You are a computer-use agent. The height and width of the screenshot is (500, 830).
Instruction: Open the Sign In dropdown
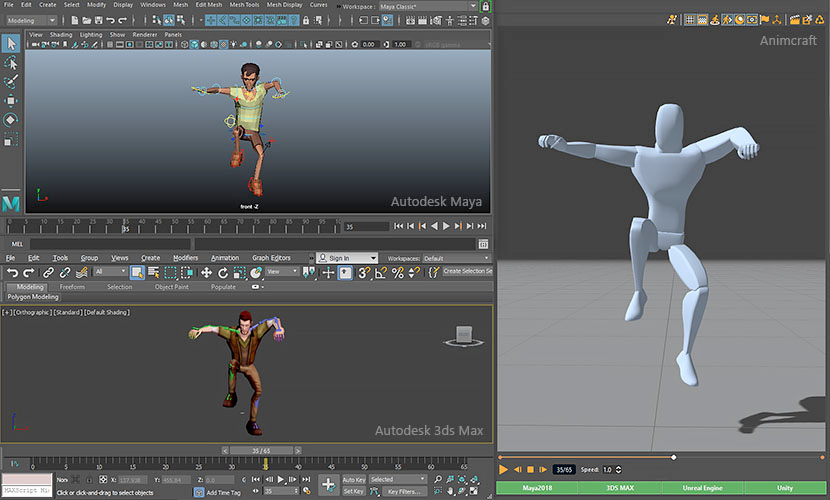346,258
